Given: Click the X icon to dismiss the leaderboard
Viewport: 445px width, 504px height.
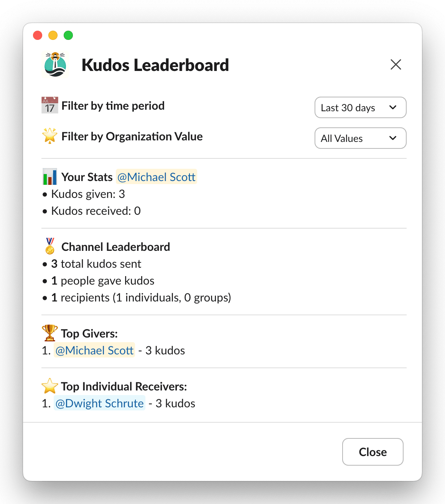Looking at the screenshot, I should [396, 64].
